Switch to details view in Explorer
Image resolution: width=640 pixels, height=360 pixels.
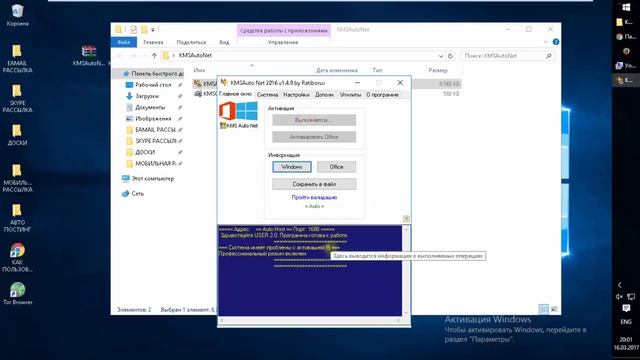pyautogui.click(x=543, y=310)
